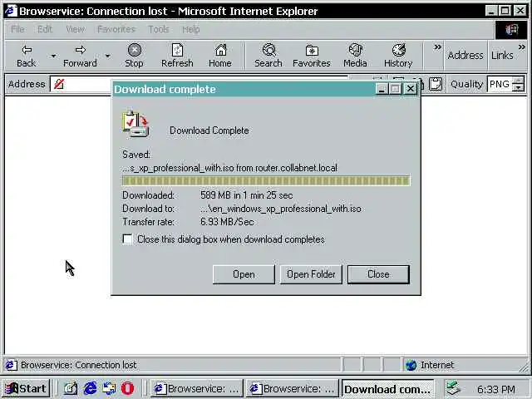Click the Windows logo throbber icon
Image resolution: width=532 pixels, height=399 pixels.
click(512, 30)
